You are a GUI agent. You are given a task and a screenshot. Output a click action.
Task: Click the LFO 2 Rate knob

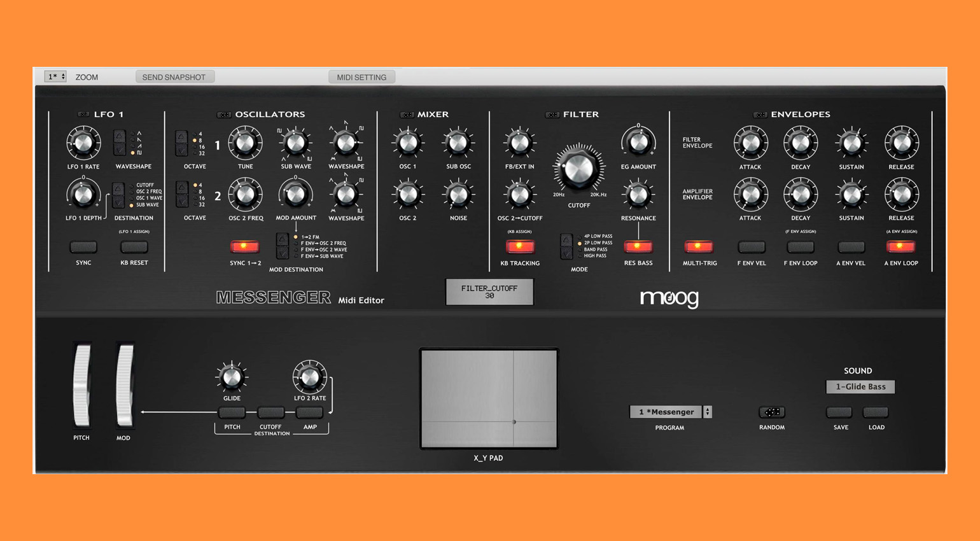[310, 377]
